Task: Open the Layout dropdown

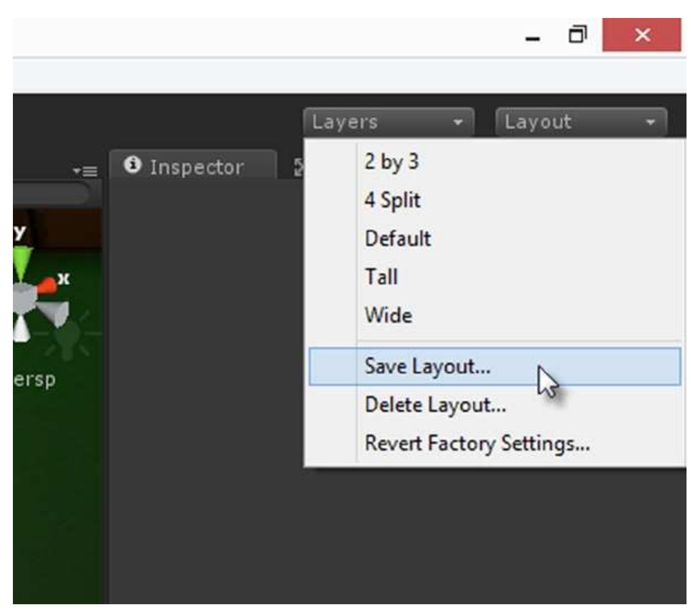Action: 583,120
